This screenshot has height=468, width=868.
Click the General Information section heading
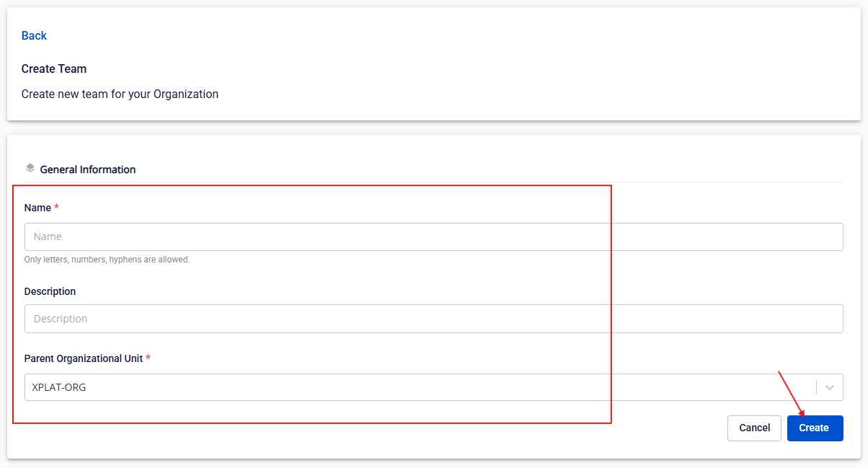tap(88, 169)
